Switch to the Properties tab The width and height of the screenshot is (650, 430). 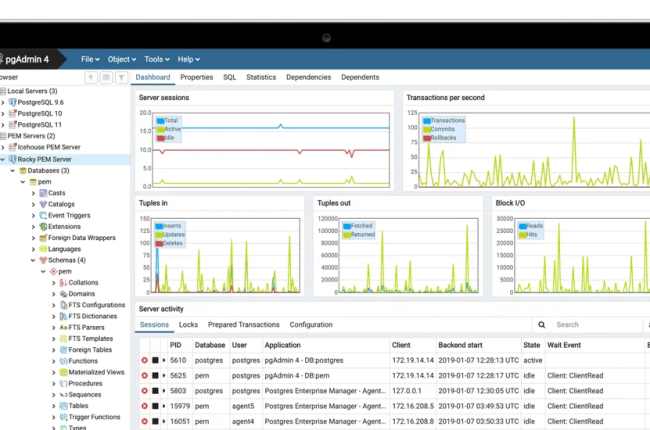pos(196,77)
